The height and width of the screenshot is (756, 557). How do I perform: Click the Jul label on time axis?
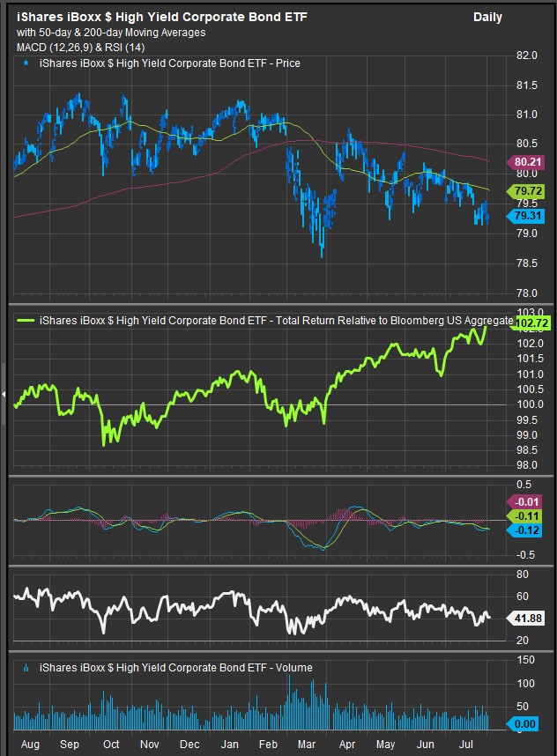click(466, 745)
